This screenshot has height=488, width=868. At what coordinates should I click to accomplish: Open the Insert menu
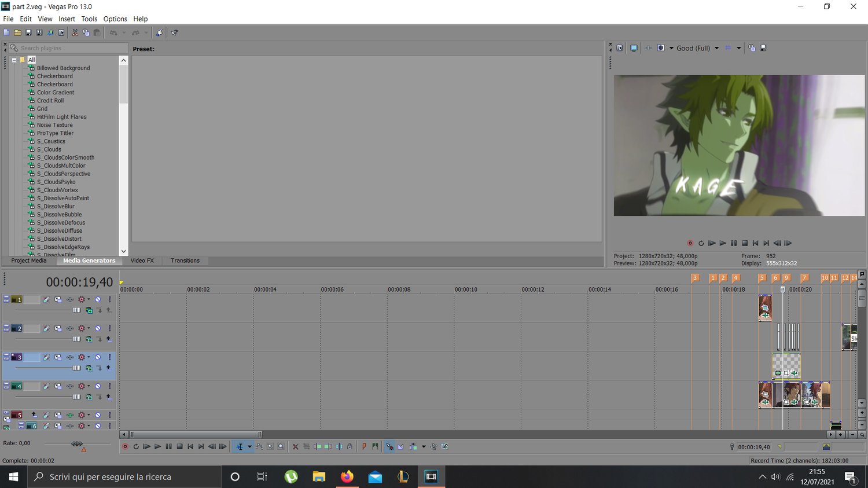coord(67,19)
